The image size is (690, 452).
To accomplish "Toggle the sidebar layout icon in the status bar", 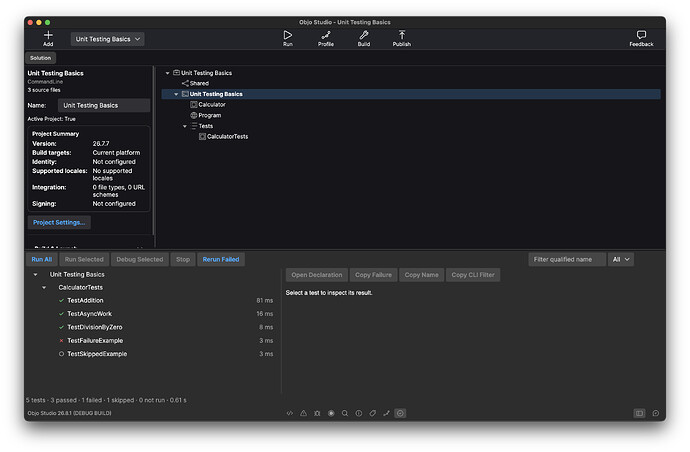I will tap(639, 413).
